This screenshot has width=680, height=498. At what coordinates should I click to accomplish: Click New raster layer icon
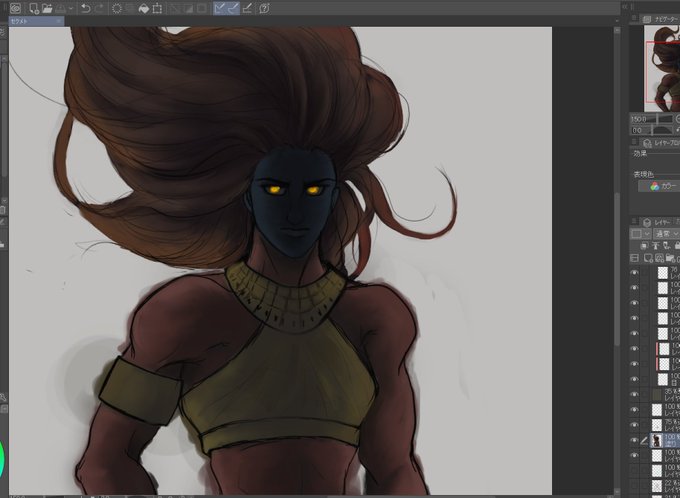click(x=648, y=259)
